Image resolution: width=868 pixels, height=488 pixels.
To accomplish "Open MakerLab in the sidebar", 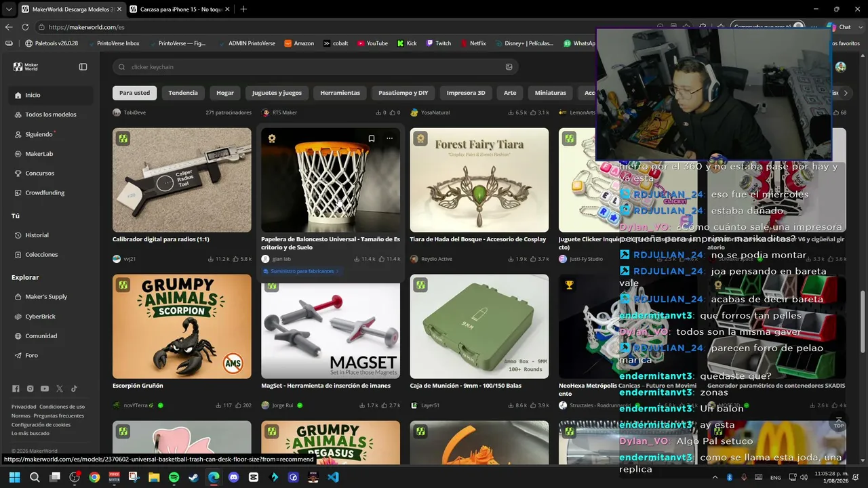I will click(52, 154).
